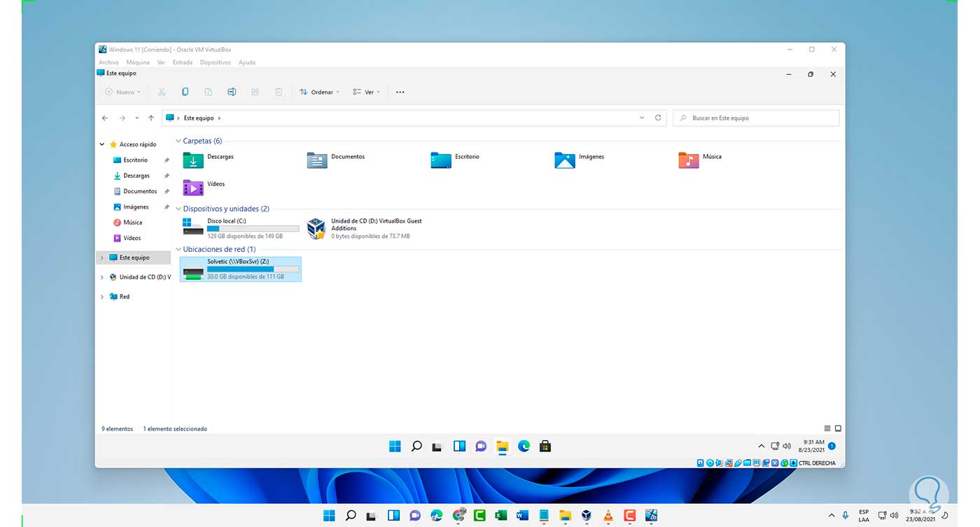Switch to details view in Explorer status bar
Image resolution: width=980 pixels, height=527 pixels.
click(827, 428)
